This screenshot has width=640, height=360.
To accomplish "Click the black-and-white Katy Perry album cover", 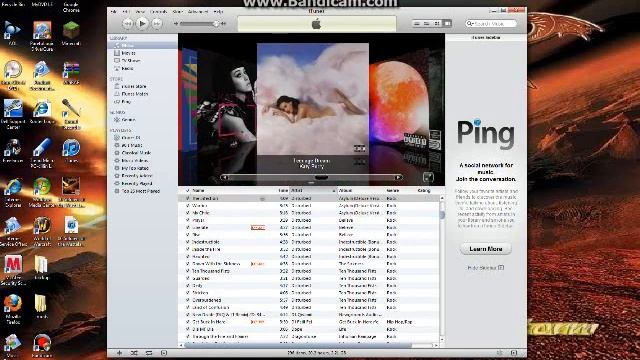I will (x=227, y=98).
